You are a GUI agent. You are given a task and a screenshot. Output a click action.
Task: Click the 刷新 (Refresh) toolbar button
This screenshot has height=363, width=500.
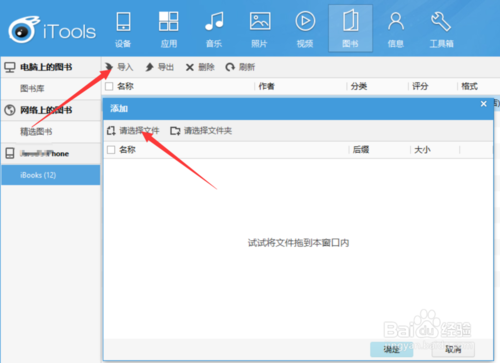click(240, 67)
